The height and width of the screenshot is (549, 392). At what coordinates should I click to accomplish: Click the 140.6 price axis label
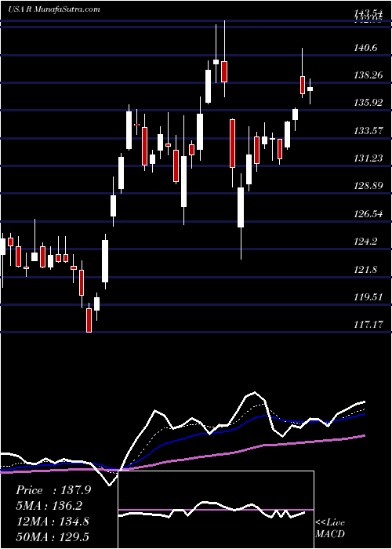coord(366,48)
